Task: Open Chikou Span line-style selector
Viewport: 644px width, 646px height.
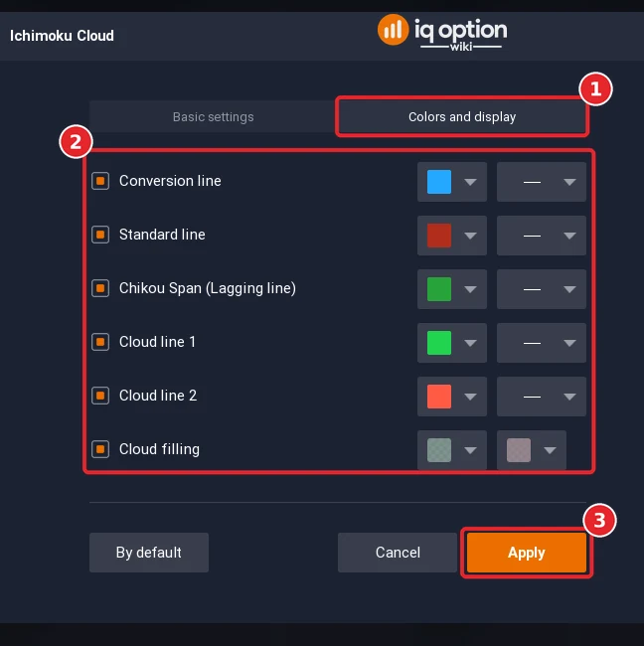Action: tap(541, 289)
